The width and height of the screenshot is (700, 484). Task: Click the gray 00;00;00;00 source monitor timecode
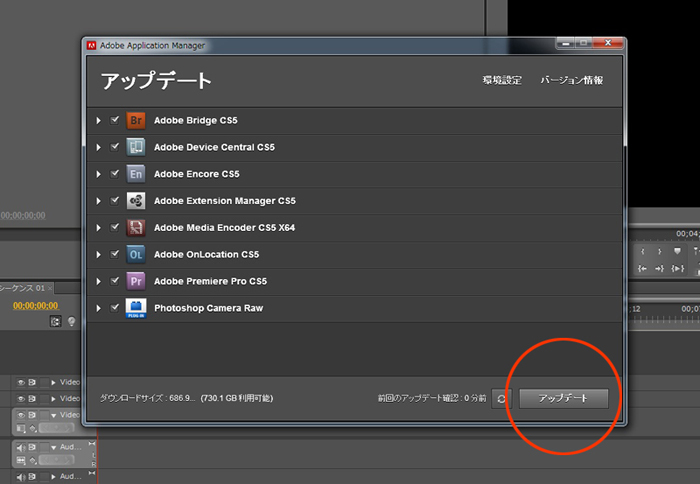pos(23,215)
